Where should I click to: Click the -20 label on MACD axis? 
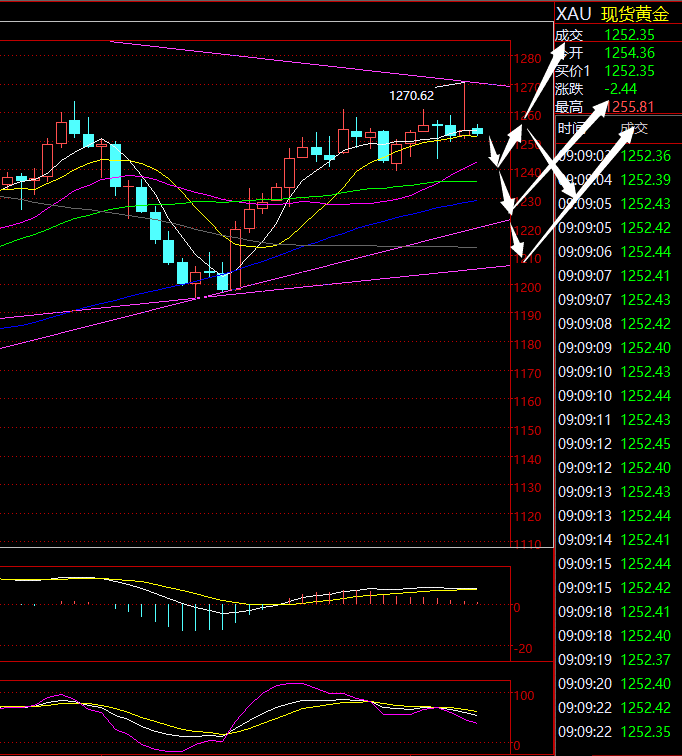click(523, 649)
